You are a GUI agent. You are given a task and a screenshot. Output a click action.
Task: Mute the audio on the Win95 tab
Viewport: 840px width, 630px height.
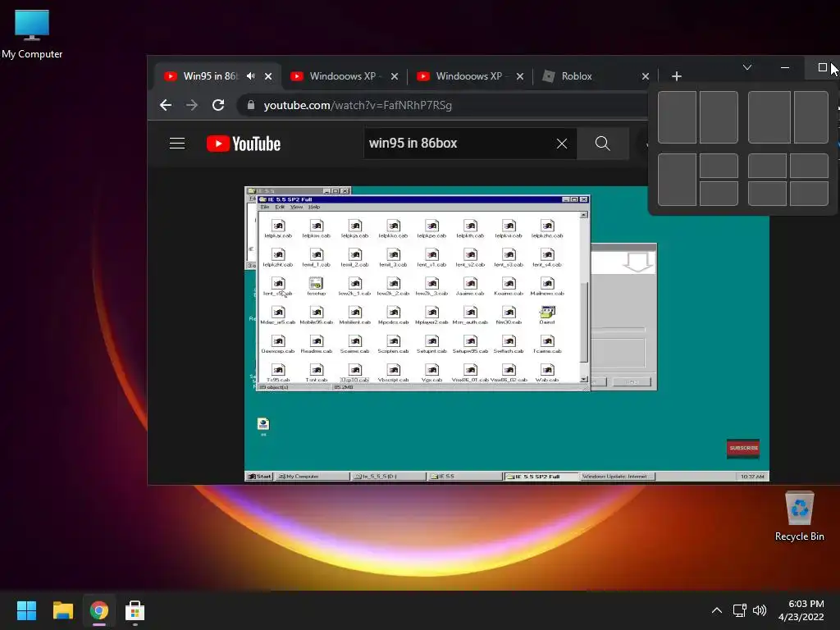click(251, 76)
